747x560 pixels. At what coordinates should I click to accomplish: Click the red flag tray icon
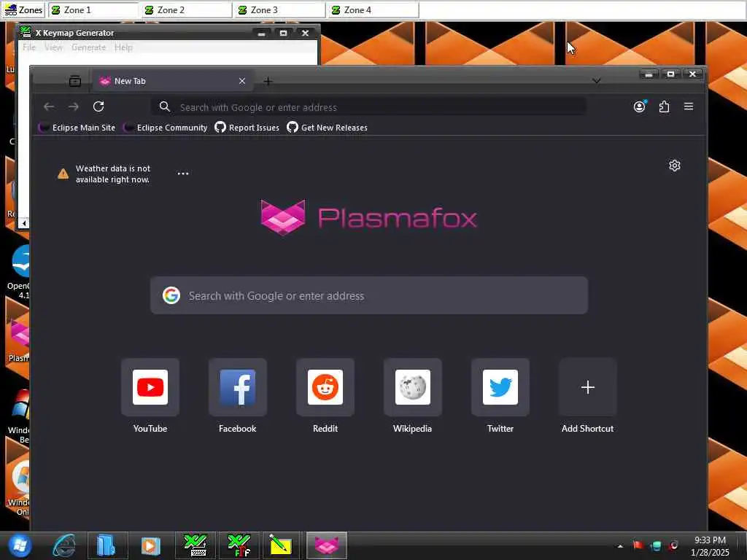tap(638, 545)
